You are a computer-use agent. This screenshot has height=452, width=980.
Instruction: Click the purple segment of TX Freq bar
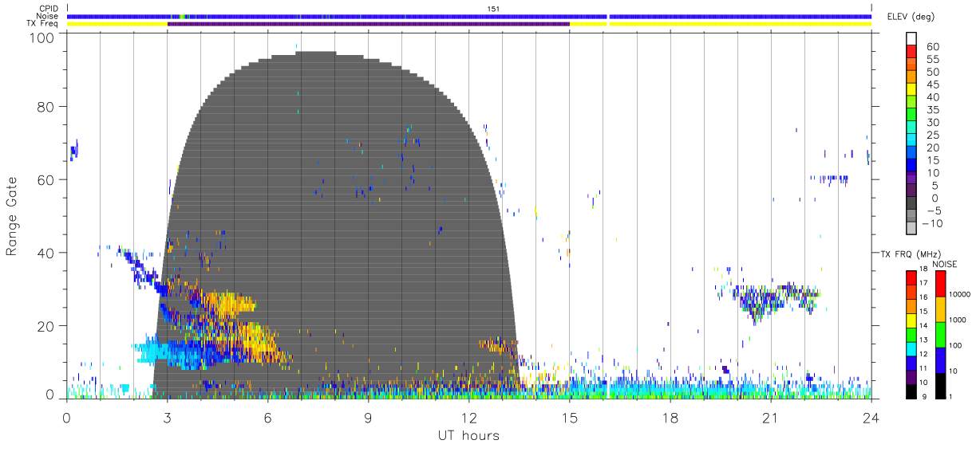(x=369, y=24)
